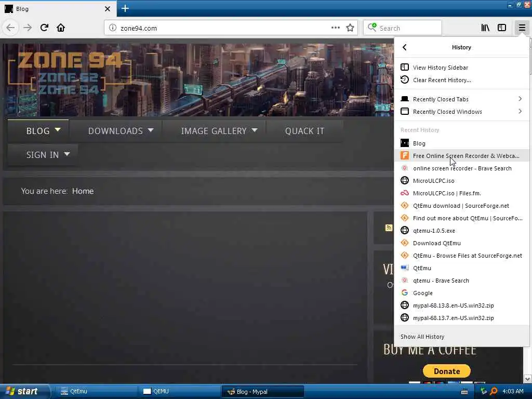
Task: Go back with the browser back arrow
Action: coord(10,28)
